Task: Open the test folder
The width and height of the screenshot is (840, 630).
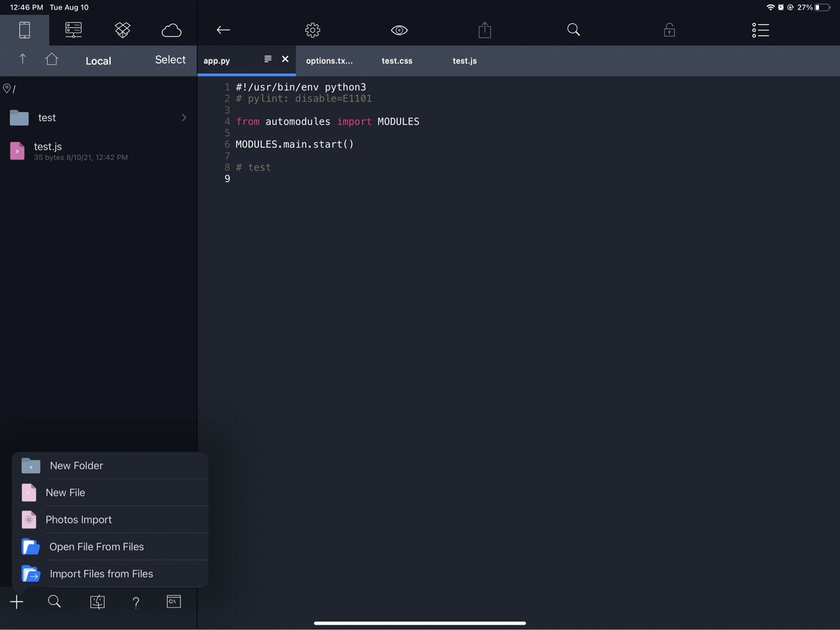Action: click(x=98, y=118)
